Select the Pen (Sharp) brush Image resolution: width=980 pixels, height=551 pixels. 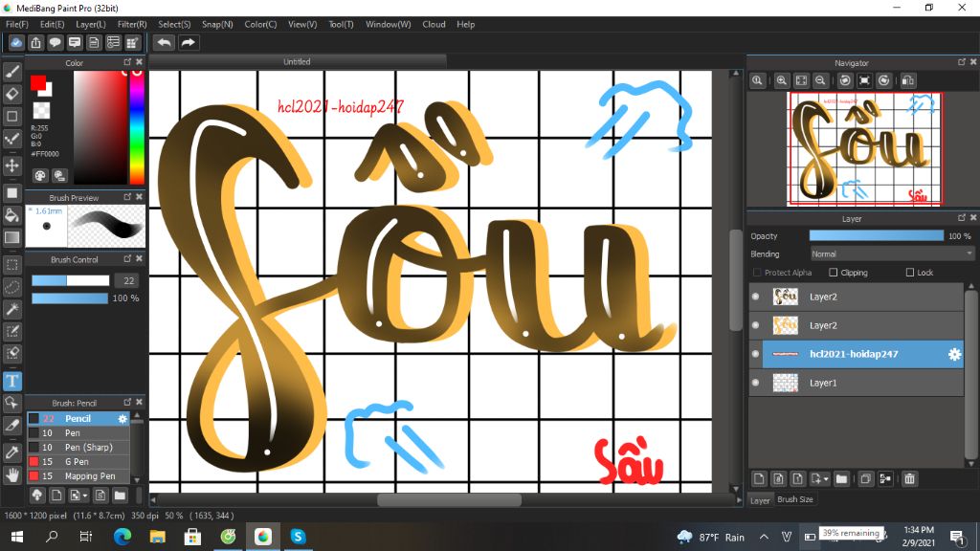pyautogui.click(x=78, y=448)
